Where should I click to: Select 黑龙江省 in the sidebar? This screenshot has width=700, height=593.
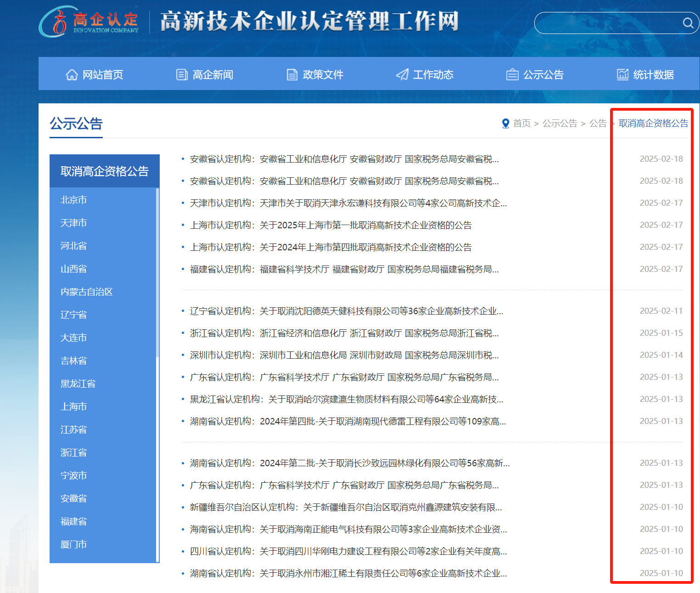click(78, 384)
